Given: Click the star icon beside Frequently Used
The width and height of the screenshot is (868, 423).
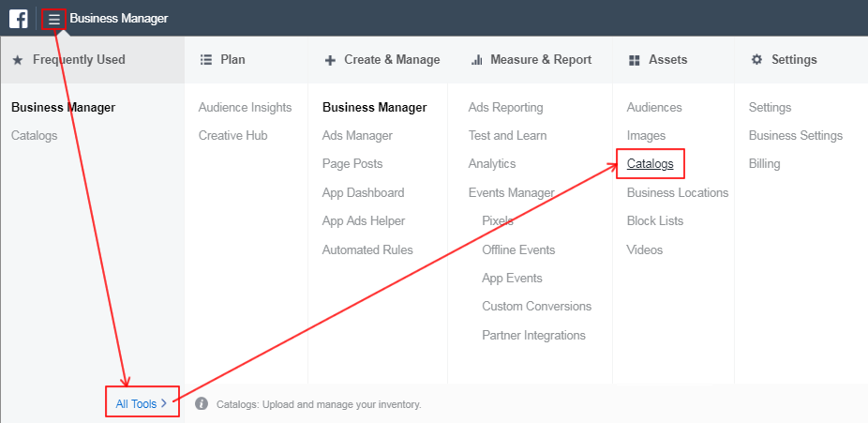Looking at the screenshot, I should click(18, 60).
